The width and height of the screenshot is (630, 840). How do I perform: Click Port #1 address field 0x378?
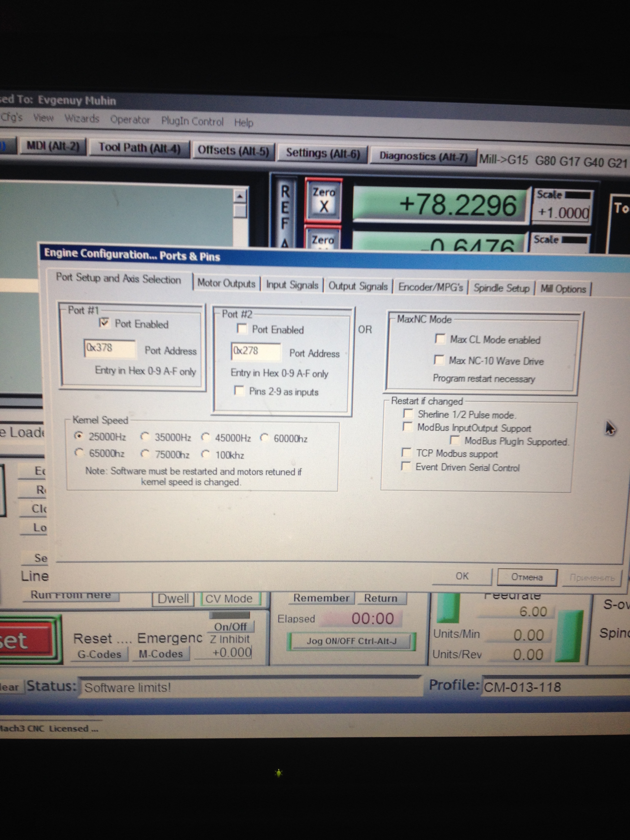point(109,348)
